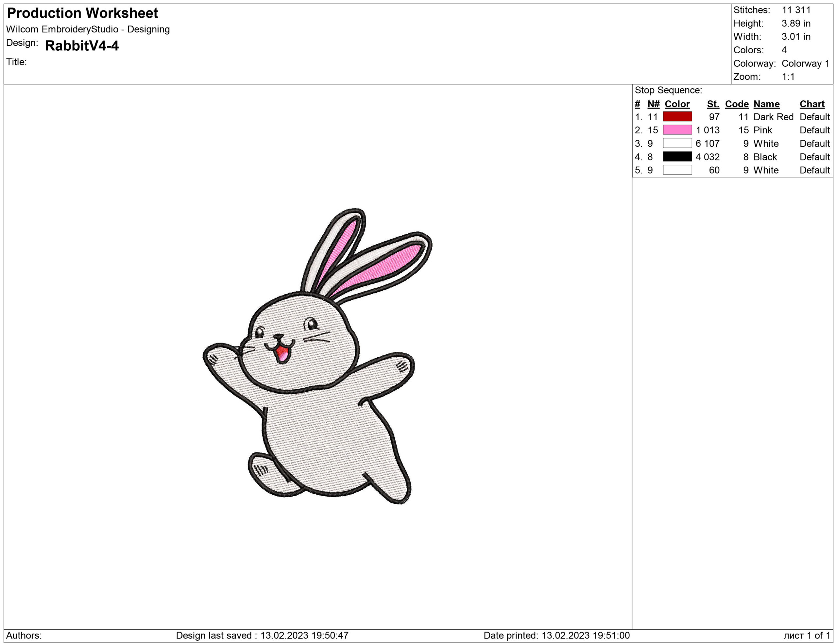837x644 pixels.
Task: Click the Code column header
Action: click(737, 104)
